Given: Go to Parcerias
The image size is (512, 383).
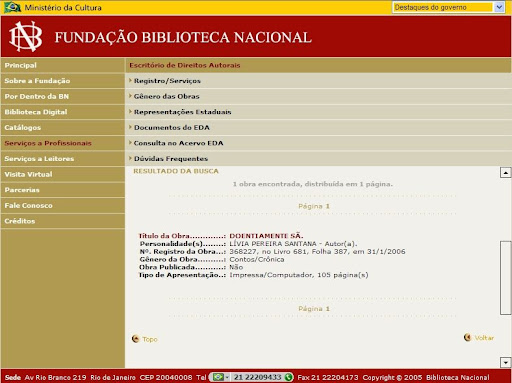Looking at the screenshot, I should 63,190.
